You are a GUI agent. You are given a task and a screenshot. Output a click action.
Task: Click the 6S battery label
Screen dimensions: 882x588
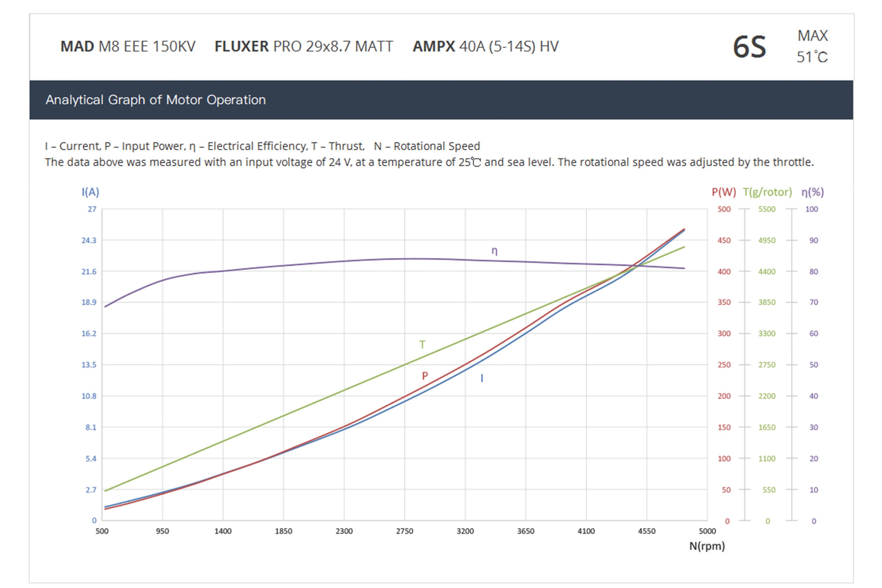coord(749,47)
